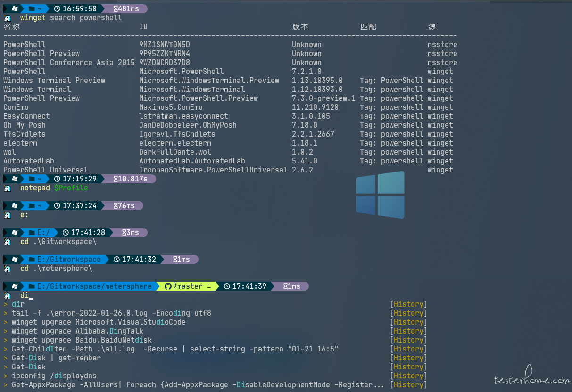This screenshot has height=392, width=572.
Task: Click the '$Profile' variable in notepad command
Action: pos(71,188)
